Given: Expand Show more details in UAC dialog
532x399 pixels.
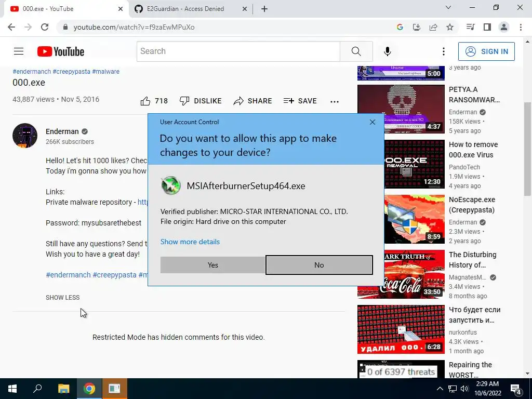Looking at the screenshot, I should 190,242.
